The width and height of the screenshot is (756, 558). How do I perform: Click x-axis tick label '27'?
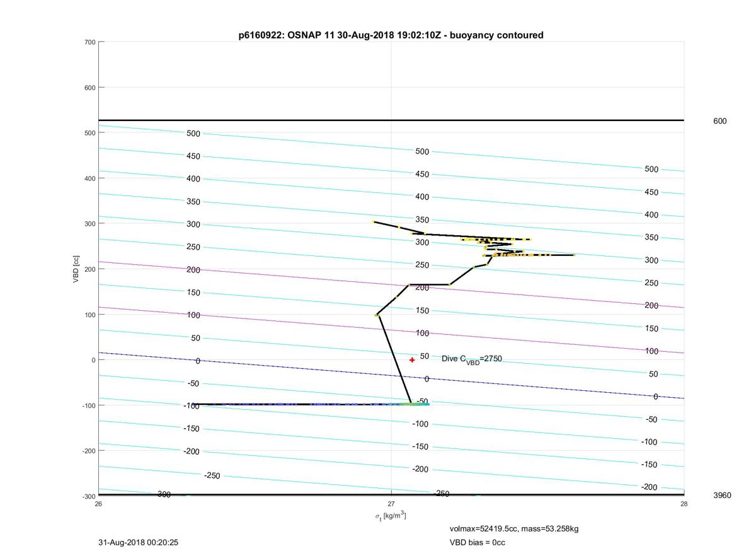(391, 503)
